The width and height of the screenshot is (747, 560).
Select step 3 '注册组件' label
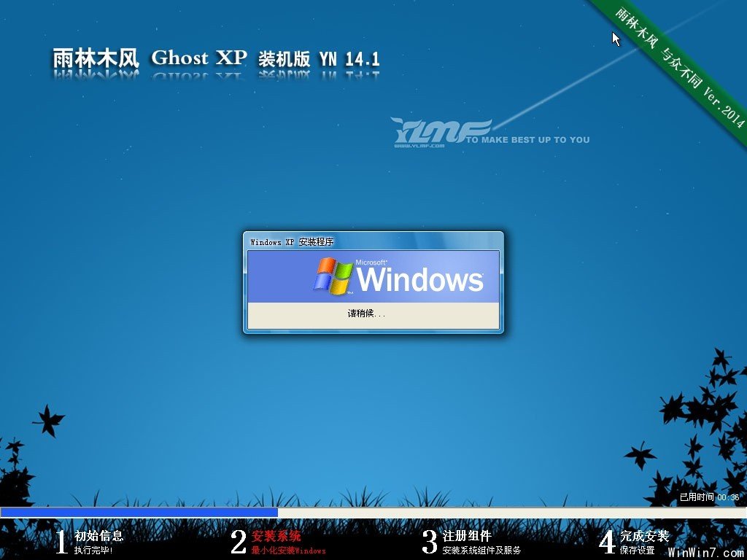(x=467, y=536)
